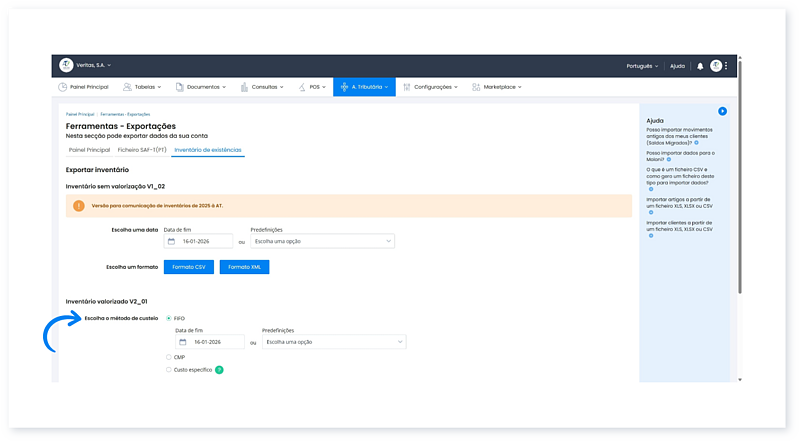Open the three-dot options menu
This screenshot has width=800, height=442.
point(727,66)
